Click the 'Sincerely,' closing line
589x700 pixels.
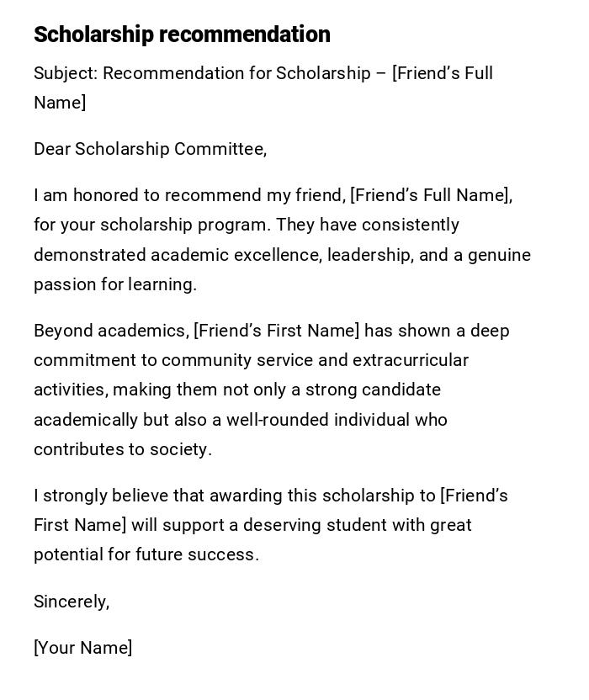tap(72, 602)
